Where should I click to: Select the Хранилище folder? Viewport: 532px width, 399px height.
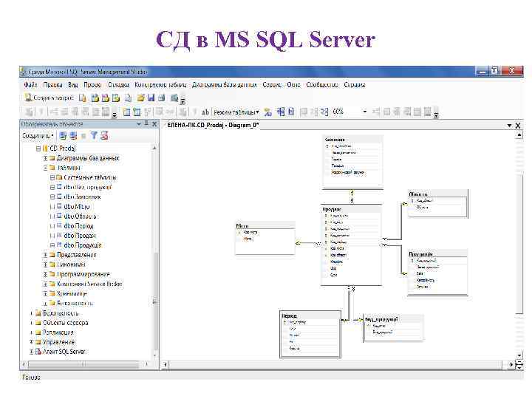72,293
